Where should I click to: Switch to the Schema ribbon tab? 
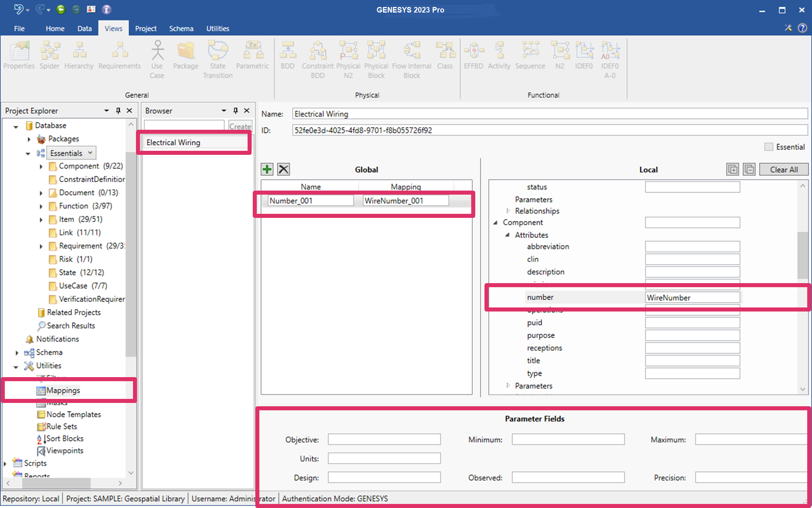pyautogui.click(x=181, y=28)
